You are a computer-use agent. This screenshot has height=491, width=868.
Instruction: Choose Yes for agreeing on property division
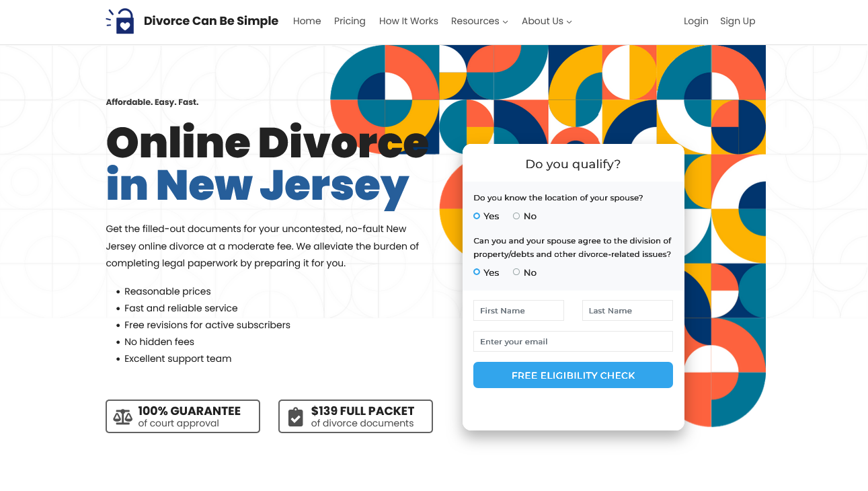476,272
